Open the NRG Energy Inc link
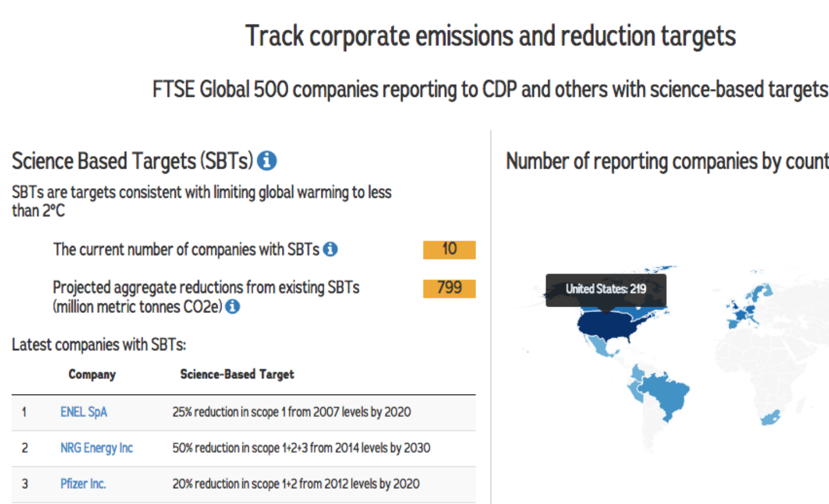 pos(96,448)
